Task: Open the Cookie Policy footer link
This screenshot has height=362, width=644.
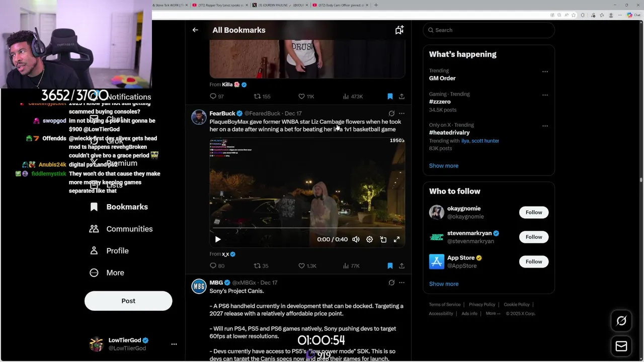Action: pos(517,305)
